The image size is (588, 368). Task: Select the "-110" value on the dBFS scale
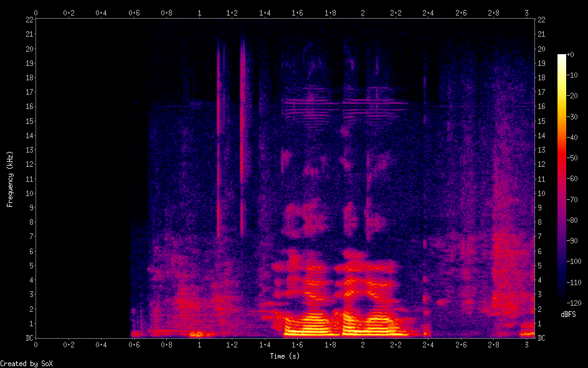point(574,283)
